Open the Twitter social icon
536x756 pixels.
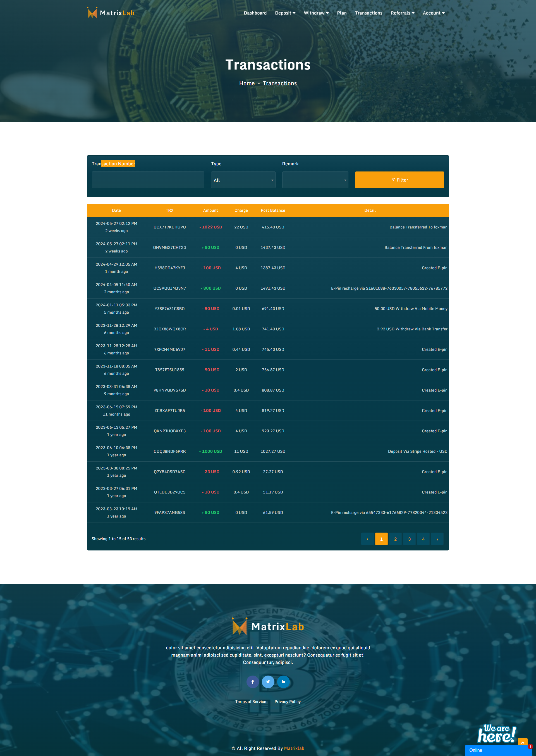tap(268, 682)
